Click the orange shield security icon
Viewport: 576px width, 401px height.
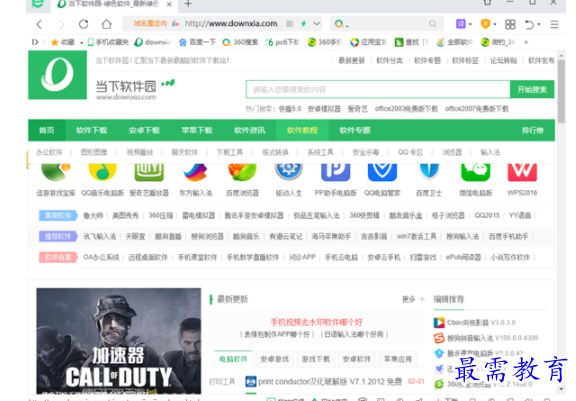(485, 24)
